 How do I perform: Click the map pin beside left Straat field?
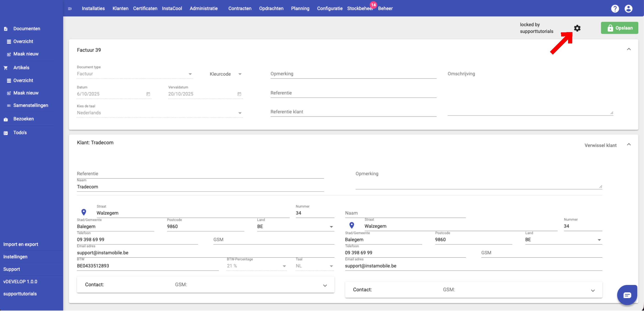click(84, 212)
